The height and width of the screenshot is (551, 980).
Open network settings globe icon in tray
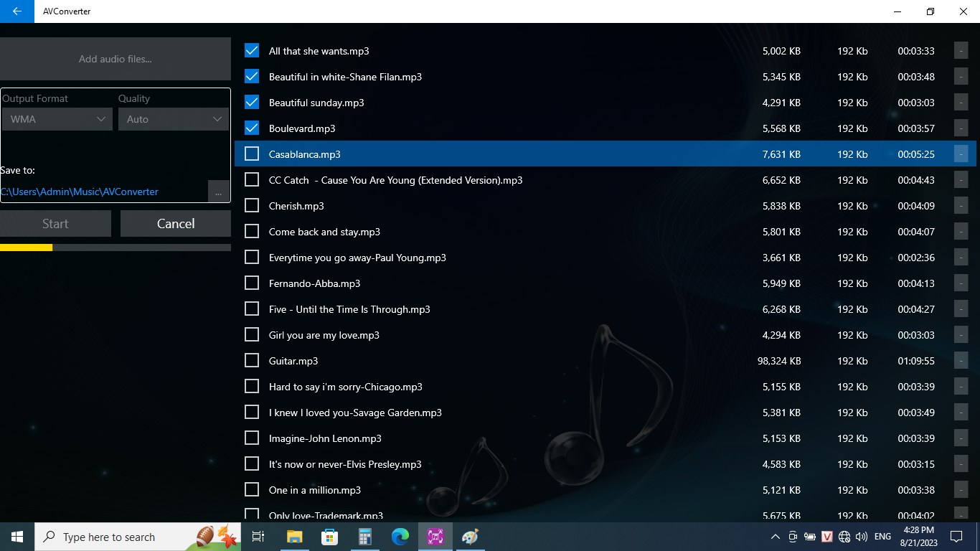(844, 537)
